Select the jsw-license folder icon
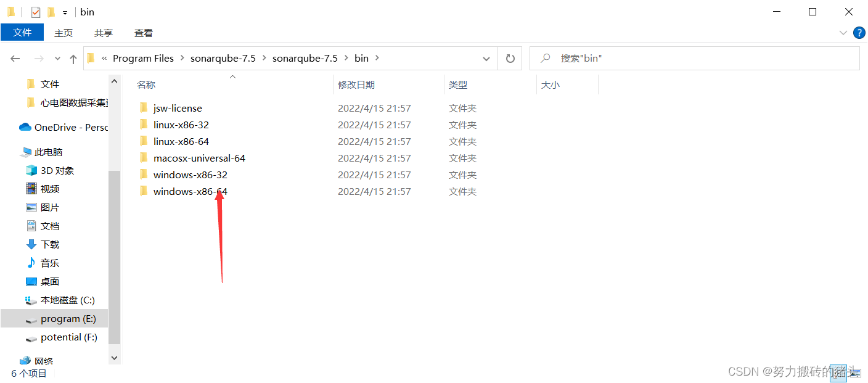The image size is (868, 383). 144,108
